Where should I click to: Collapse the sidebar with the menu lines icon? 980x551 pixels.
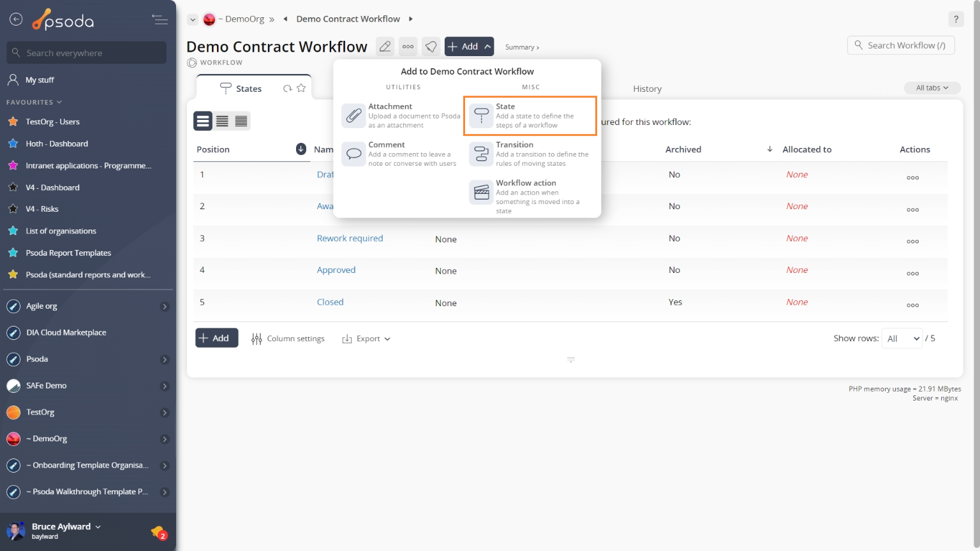(160, 20)
